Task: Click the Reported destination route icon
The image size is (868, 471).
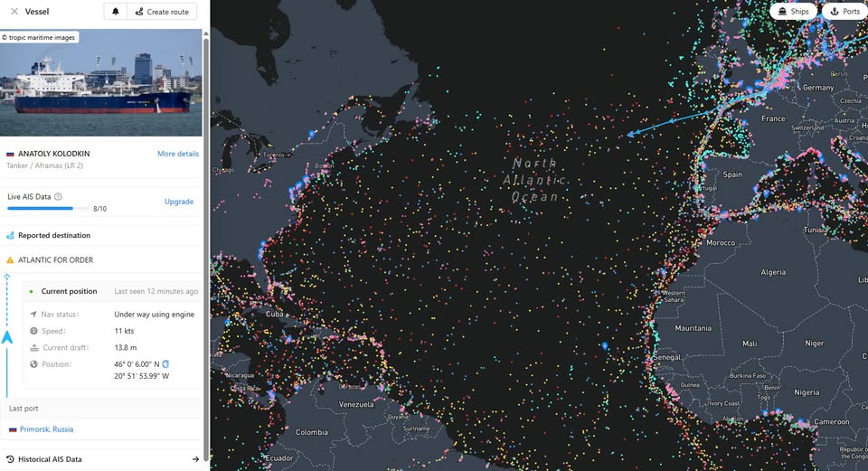Action: (x=10, y=235)
